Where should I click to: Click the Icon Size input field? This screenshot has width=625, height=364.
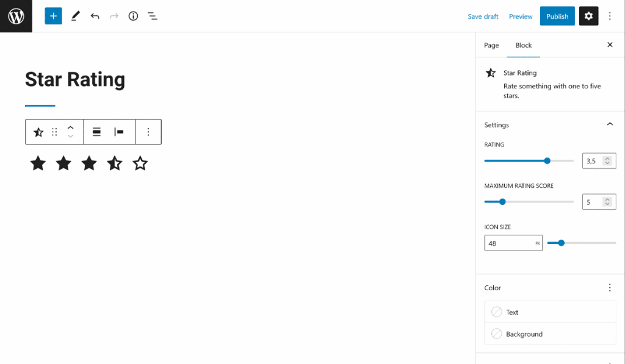click(x=510, y=243)
